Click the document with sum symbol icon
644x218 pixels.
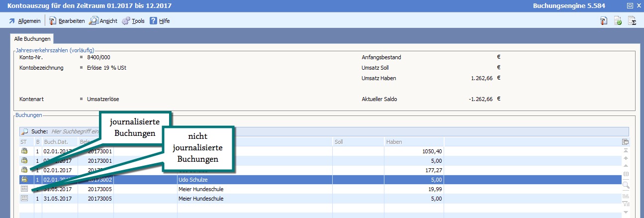point(633,21)
